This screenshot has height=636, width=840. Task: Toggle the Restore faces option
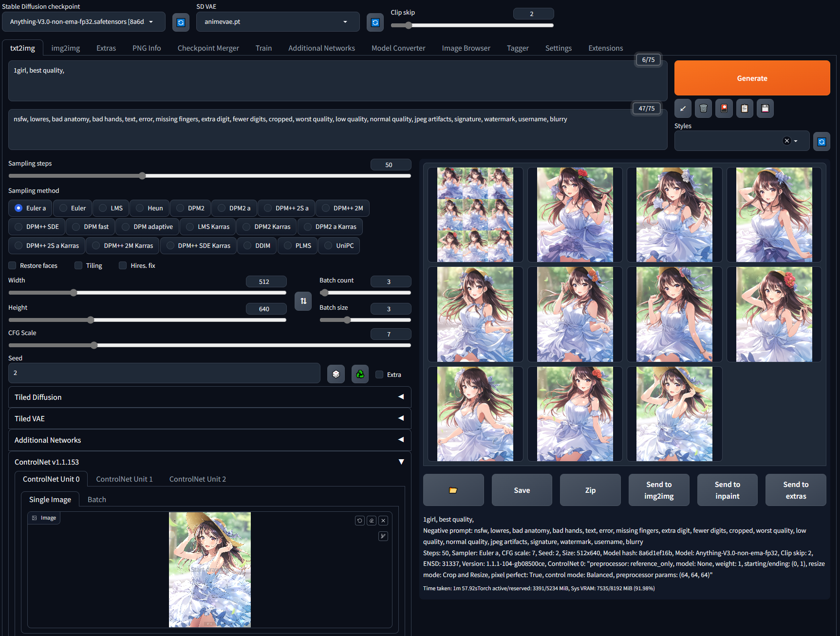(12, 265)
